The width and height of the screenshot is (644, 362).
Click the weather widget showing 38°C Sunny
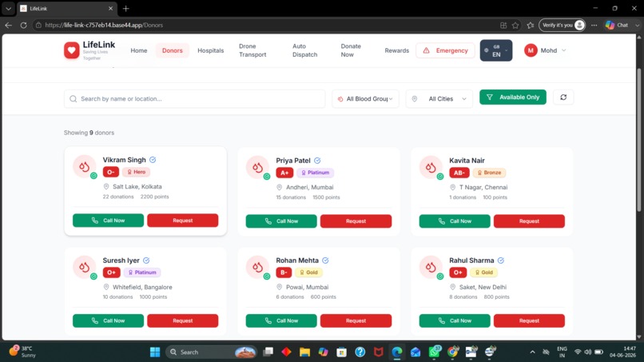pos(24,352)
